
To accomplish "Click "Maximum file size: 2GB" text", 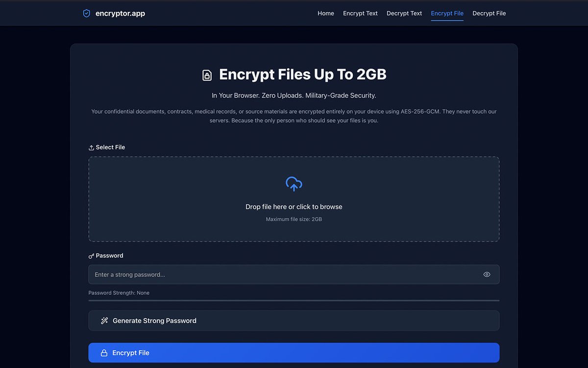I will click(x=294, y=219).
